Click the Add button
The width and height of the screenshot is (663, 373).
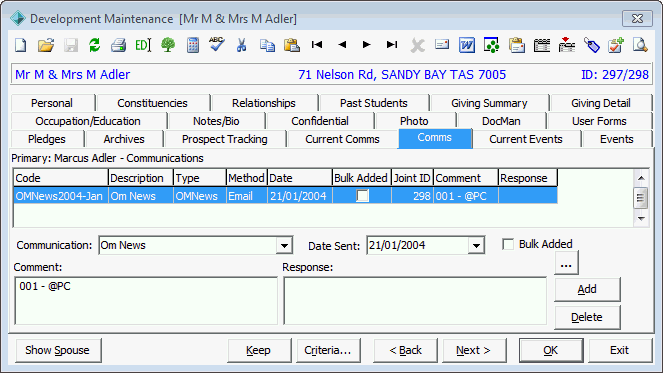[587, 289]
